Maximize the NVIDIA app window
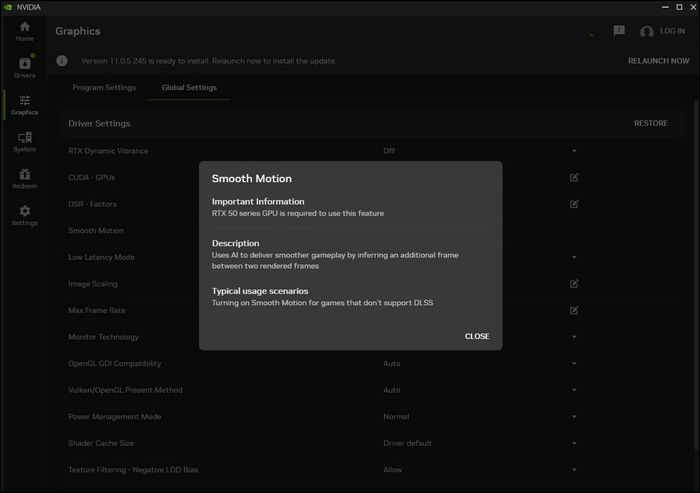This screenshot has height=493, width=700. 679,7
